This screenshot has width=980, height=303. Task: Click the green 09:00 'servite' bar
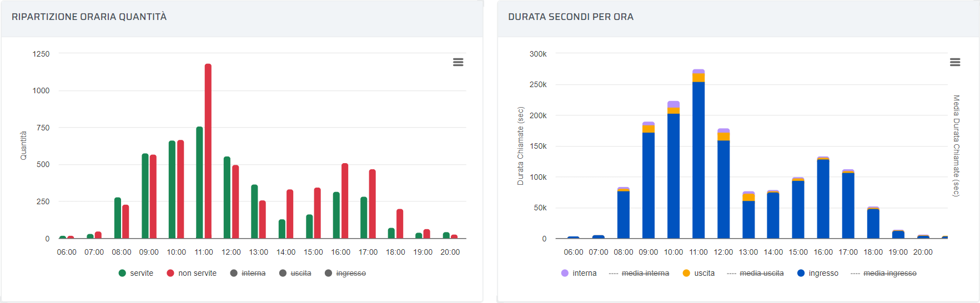145,196
